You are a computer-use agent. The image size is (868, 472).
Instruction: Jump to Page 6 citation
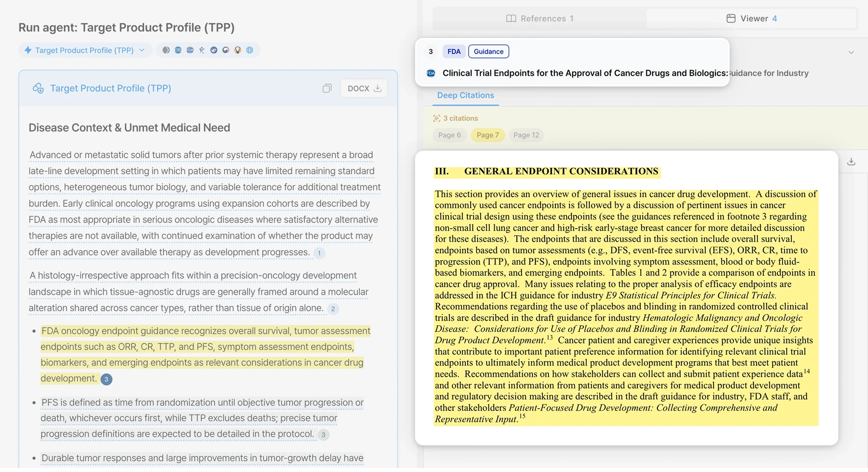[449, 135]
